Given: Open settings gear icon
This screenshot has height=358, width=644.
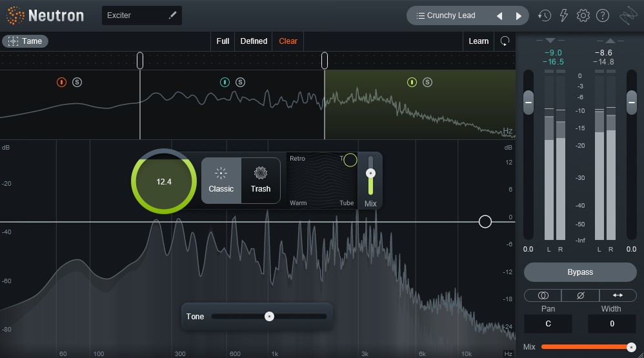Looking at the screenshot, I should (583, 15).
